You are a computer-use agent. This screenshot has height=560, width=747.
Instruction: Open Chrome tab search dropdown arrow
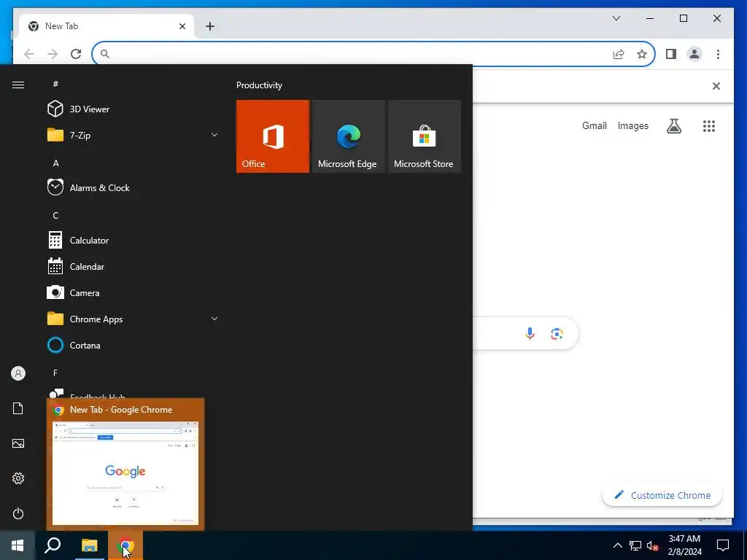(616, 18)
